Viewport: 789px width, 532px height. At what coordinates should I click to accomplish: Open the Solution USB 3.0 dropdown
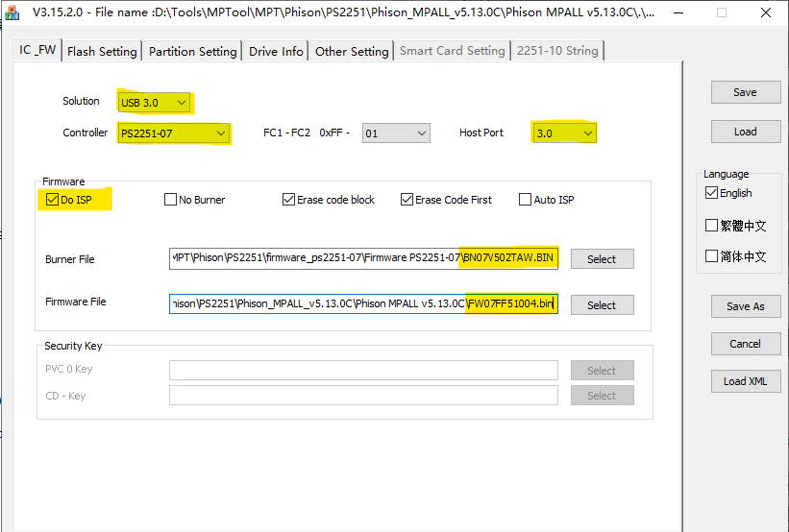click(x=154, y=102)
